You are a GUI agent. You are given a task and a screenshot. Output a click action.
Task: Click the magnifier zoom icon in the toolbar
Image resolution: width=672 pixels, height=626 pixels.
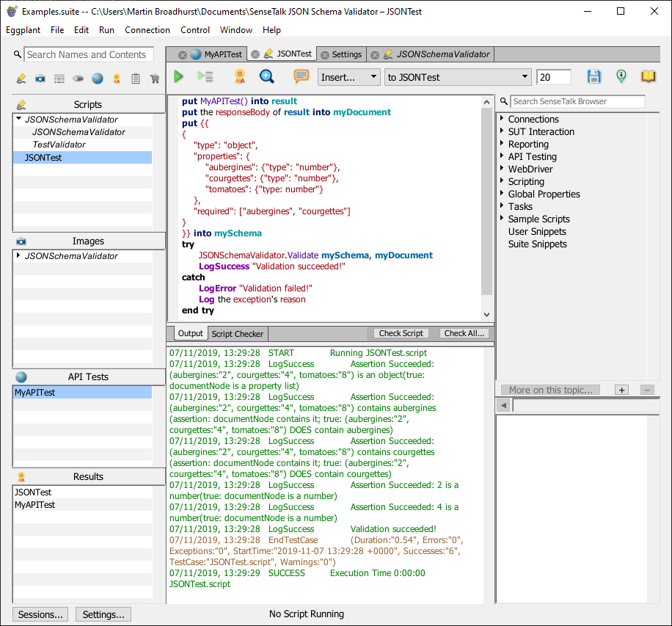(266, 76)
